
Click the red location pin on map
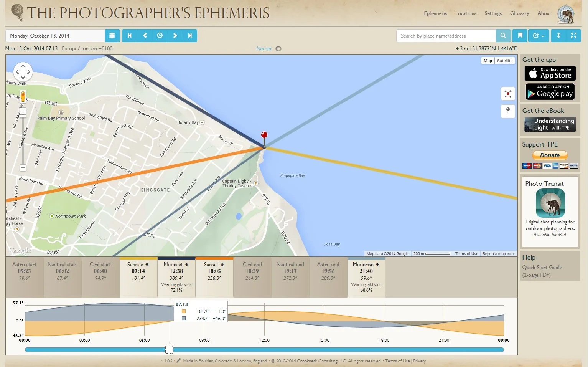[264, 135]
